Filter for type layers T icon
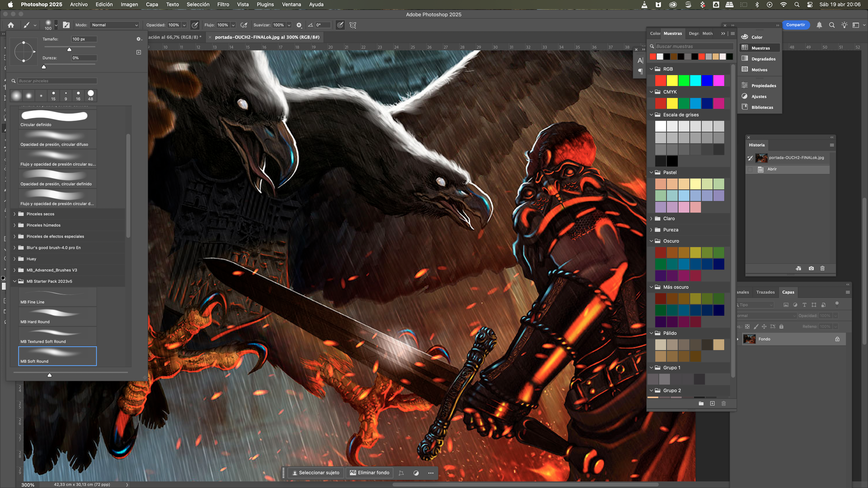The width and height of the screenshot is (868, 488). [804, 304]
